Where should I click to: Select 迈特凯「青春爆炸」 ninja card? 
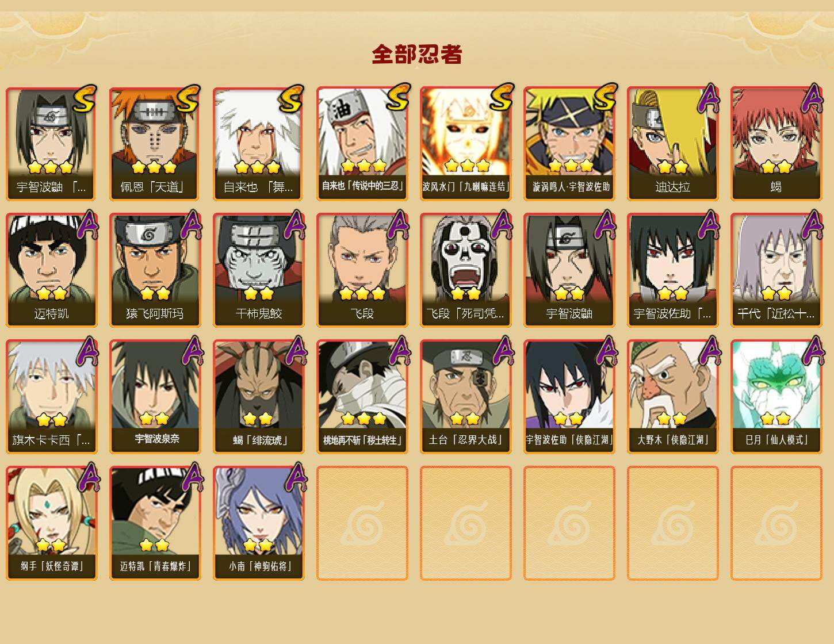point(155,523)
